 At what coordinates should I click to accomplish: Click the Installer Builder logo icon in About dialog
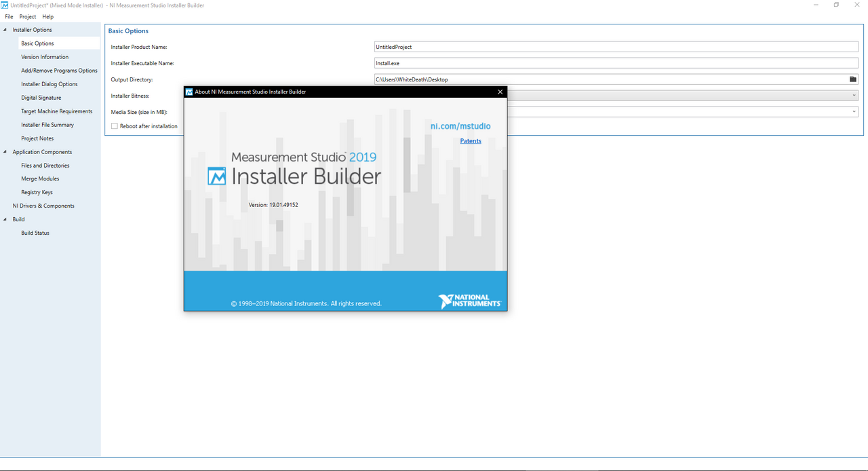(217, 176)
